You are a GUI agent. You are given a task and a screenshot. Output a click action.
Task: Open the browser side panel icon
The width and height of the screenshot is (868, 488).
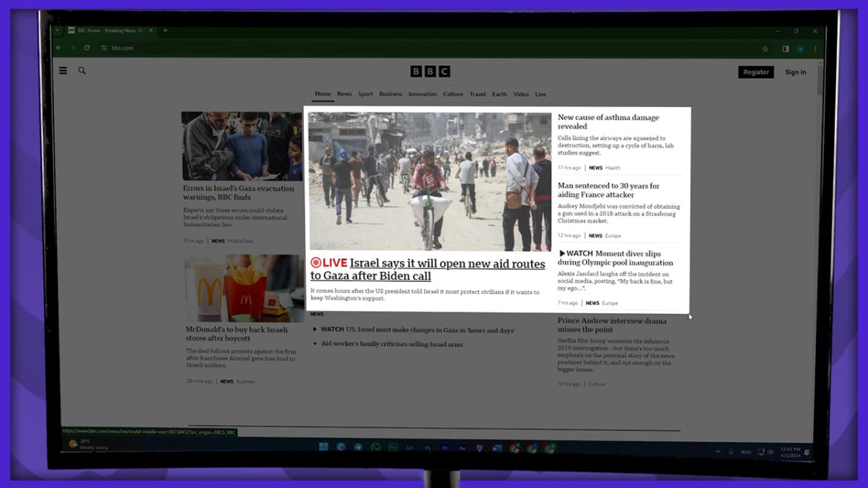[x=786, y=49]
